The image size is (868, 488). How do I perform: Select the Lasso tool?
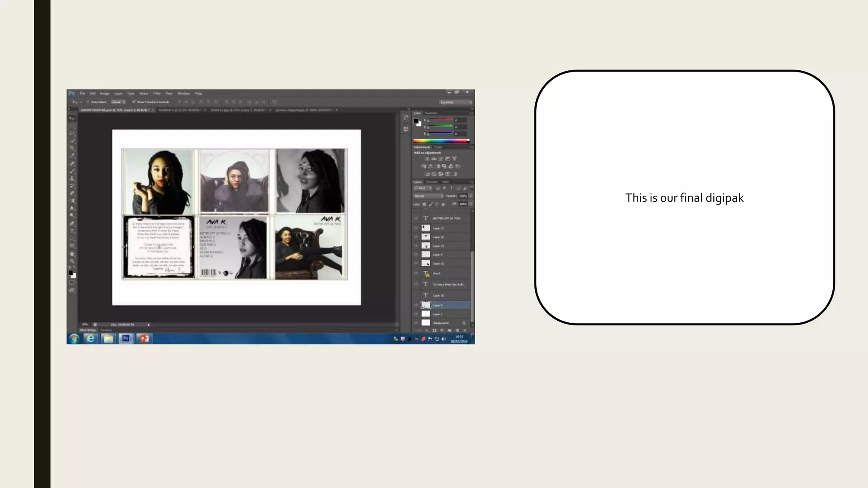[x=72, y=133]
